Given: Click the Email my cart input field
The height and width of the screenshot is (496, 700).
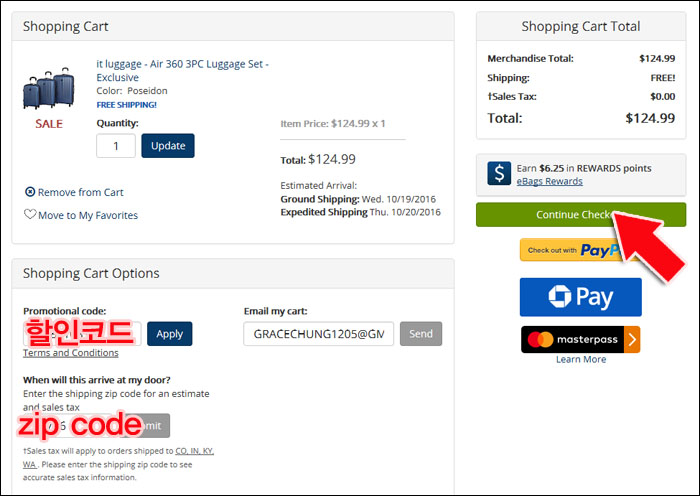Looking at the screenshot, I should 318,333.
